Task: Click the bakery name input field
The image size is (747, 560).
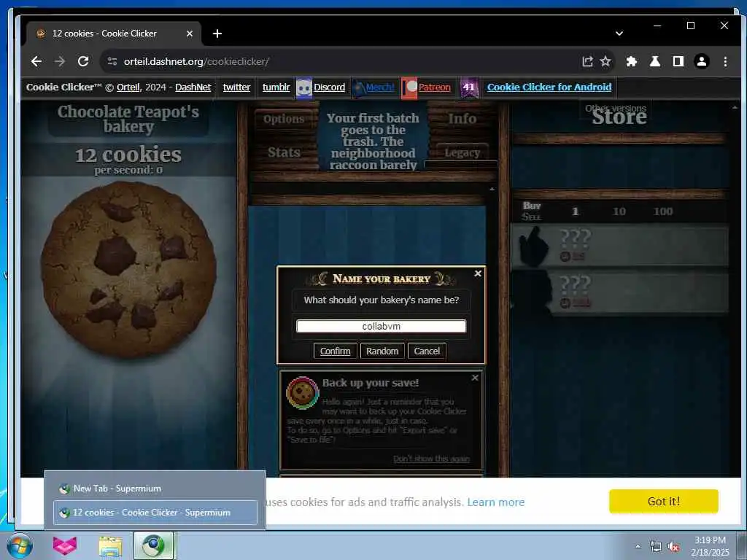Action: tap(381, 326)
